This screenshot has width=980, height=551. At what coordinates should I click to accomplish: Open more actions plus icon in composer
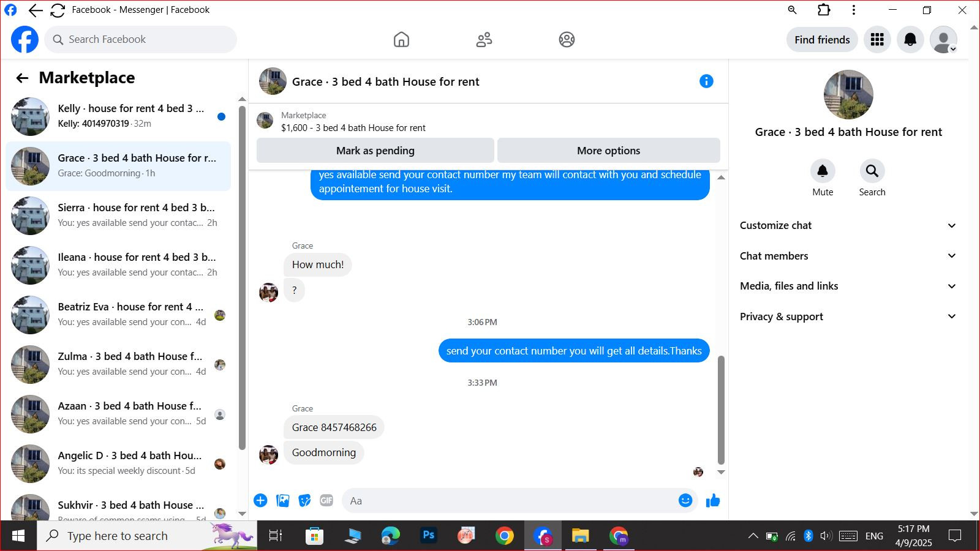260,501
